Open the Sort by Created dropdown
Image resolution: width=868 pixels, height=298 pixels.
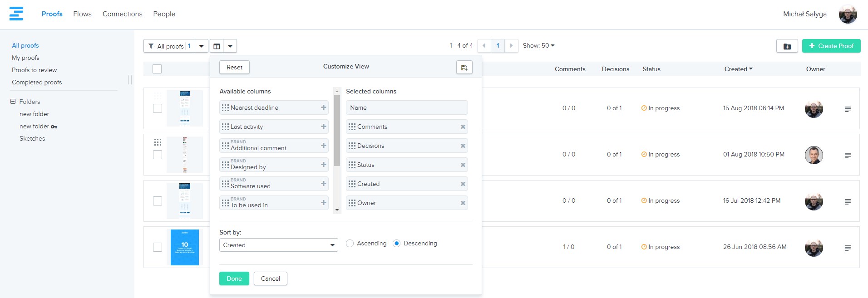[x=278, y=245]
